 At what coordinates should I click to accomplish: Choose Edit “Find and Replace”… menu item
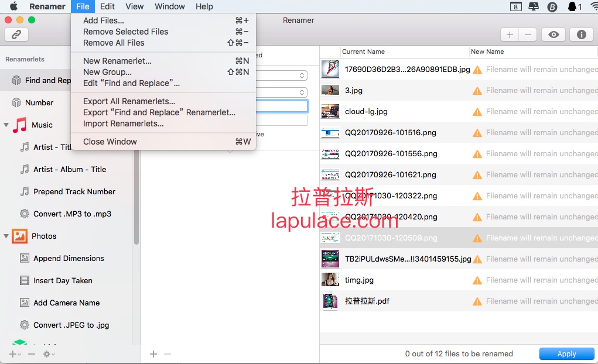[163, 83]
